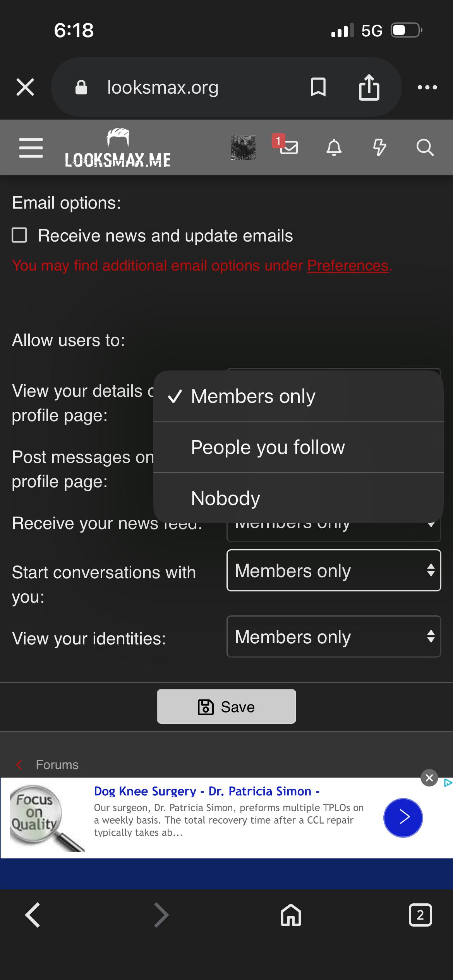The width and height of the screenshot is (453, 980).
Task: Open the site search magnifier
Action: (x=425, y=147)
